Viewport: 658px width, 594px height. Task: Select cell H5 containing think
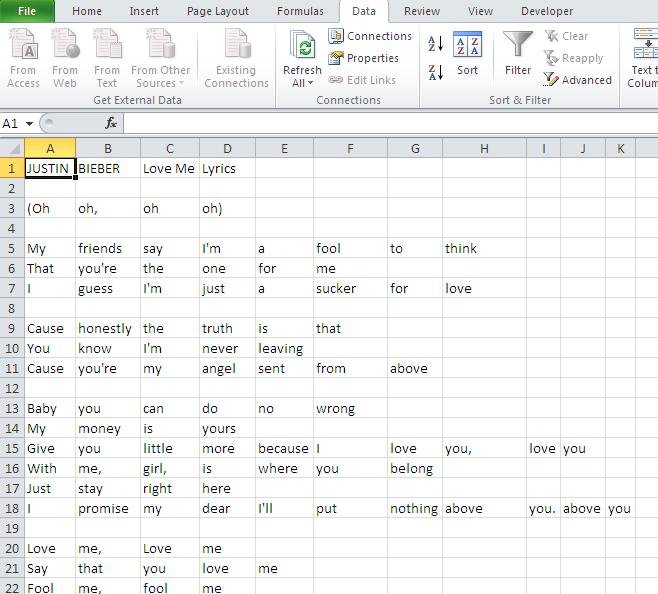(484, 249)
